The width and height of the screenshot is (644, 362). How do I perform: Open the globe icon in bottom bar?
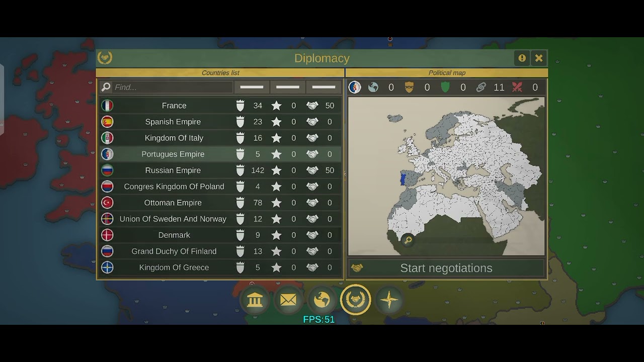coord(322,300)
